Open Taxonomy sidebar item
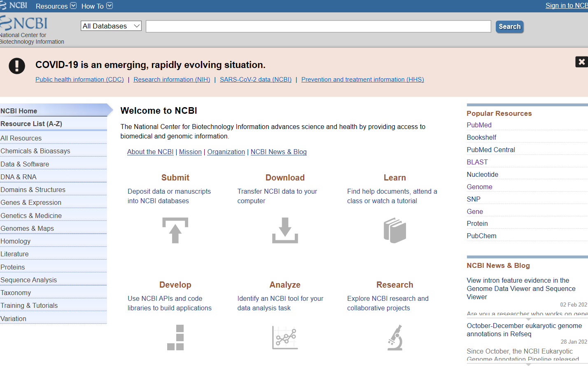Viewport: 588px width, 368px height. [54, 293]
